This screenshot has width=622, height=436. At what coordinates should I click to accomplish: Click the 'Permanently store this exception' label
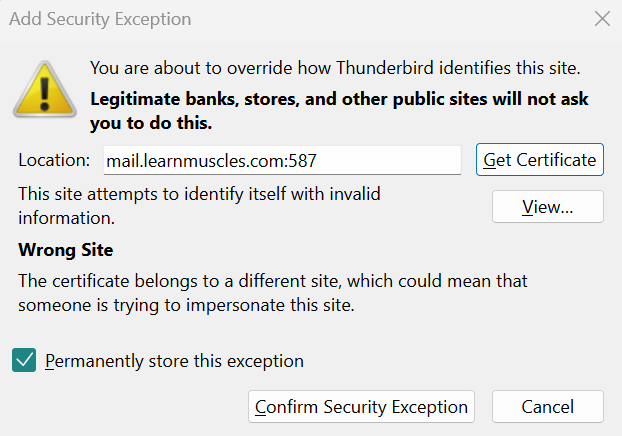coord(174,361)
